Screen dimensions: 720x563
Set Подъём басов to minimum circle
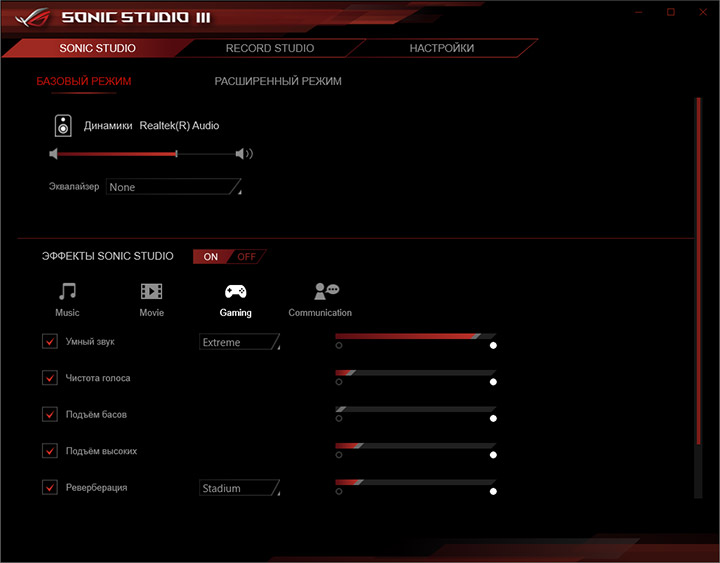click(339, 418)
